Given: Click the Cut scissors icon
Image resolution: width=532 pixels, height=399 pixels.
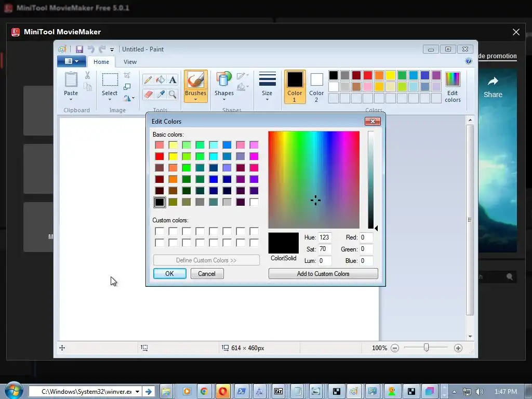Looking at the screenshot, I should (x=87, y=75).
